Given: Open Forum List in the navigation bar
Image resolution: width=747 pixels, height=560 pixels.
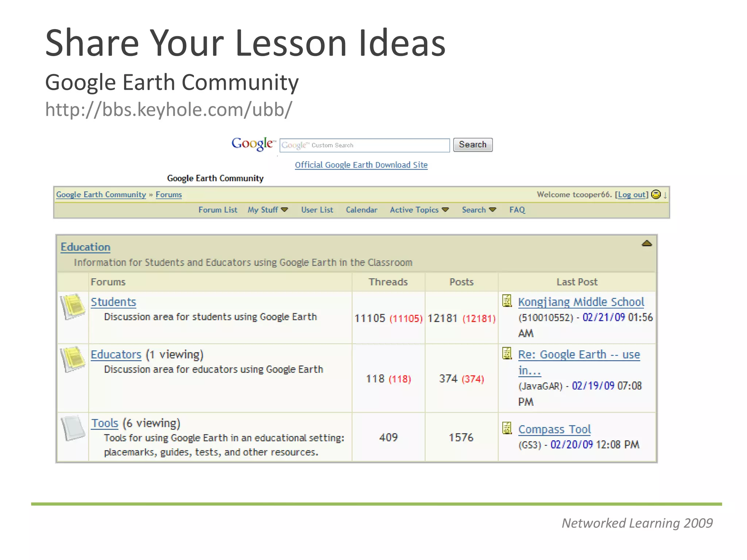Looking at the screenshot, I should click(x=218, y=210).
